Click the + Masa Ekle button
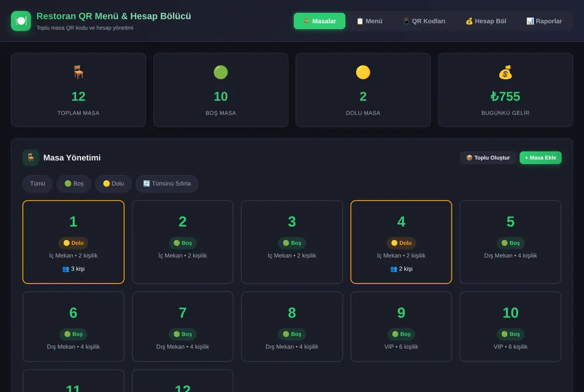The height and width of the screenshot is (392, 584). (x=541, y=158)
